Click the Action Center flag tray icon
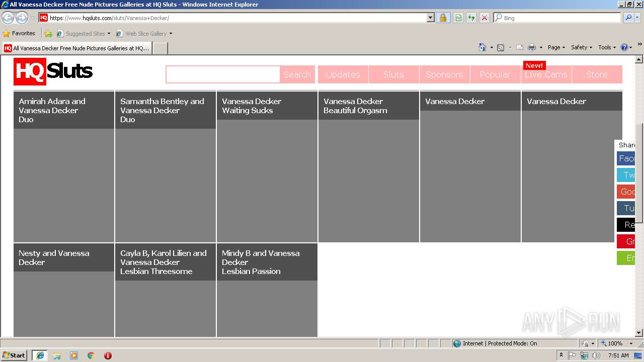Image resolution: width=644 pixels, height=362 pixels. coord(572,355)
